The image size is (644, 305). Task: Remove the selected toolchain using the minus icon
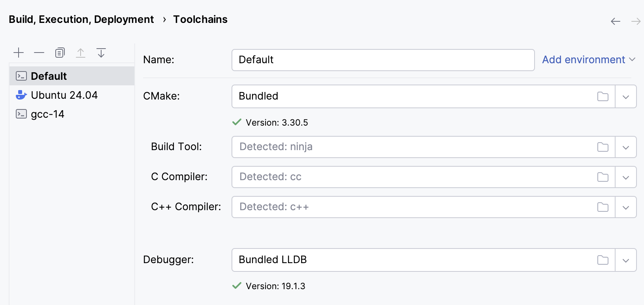pos(39,52)
